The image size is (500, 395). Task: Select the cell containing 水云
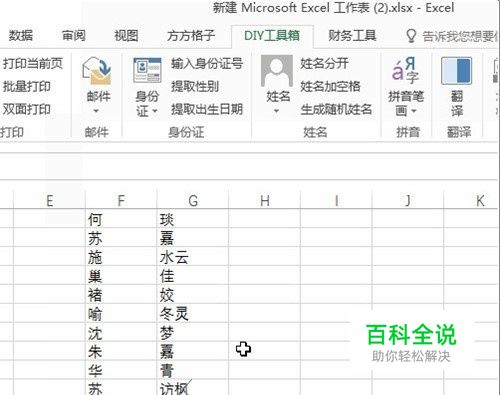click(x=193, y=257)
